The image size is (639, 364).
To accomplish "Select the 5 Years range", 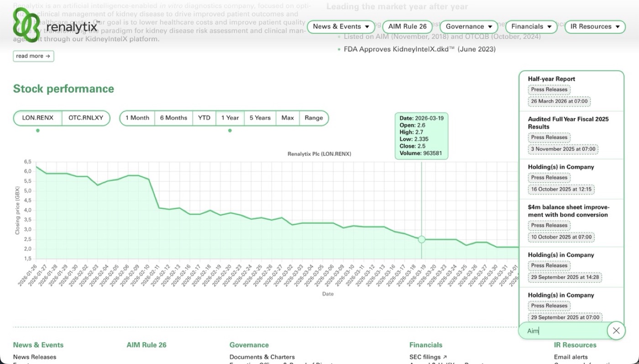I will coord(260,118).
